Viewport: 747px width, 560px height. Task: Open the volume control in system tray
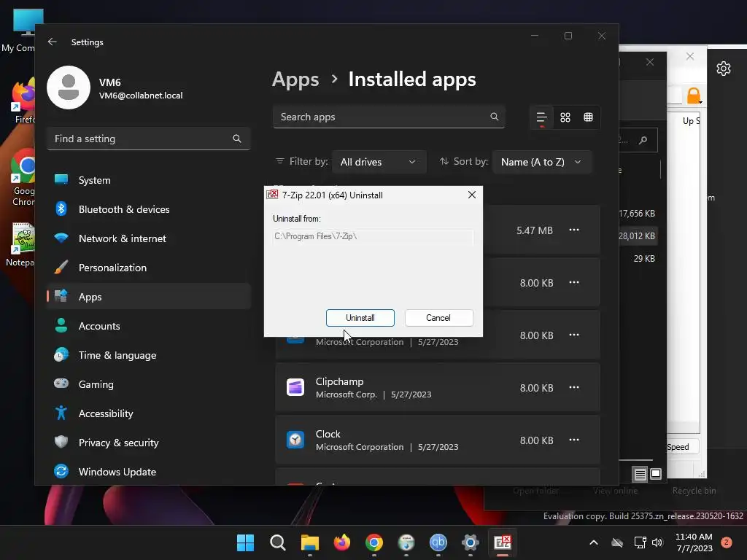tap(657, 542)
